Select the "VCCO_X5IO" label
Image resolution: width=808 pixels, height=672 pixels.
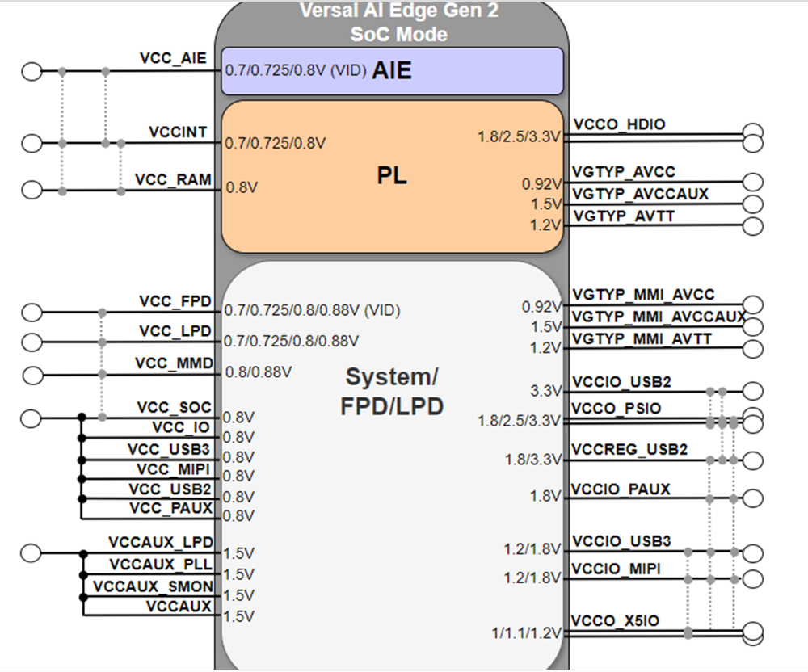pyautogui.click(x=615, y=621)
